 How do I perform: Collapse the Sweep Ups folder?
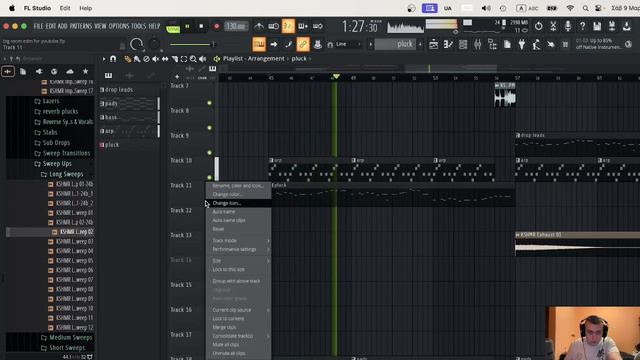pos(57,164)
